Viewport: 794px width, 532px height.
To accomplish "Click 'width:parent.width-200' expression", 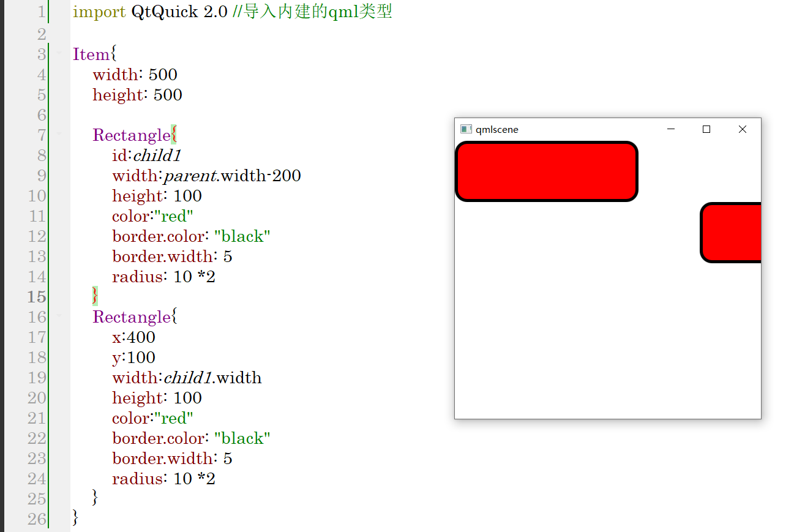I will (206, 176).
